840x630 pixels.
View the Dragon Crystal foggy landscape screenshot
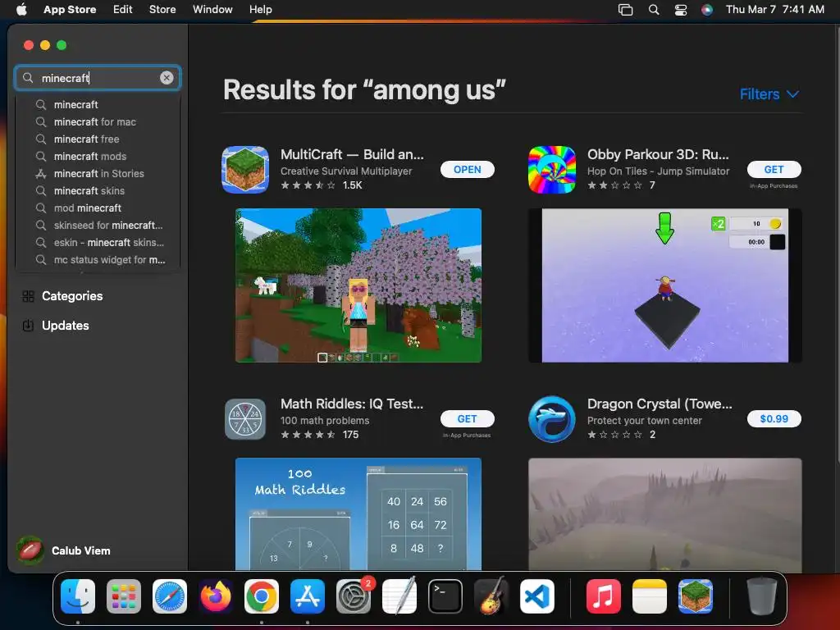664,514
